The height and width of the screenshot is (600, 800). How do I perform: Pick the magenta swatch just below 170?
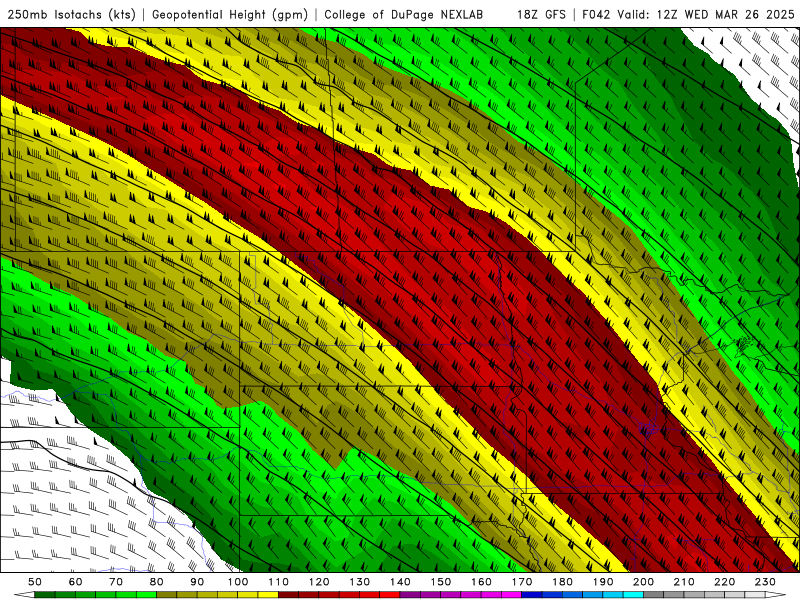pos(511,595)
